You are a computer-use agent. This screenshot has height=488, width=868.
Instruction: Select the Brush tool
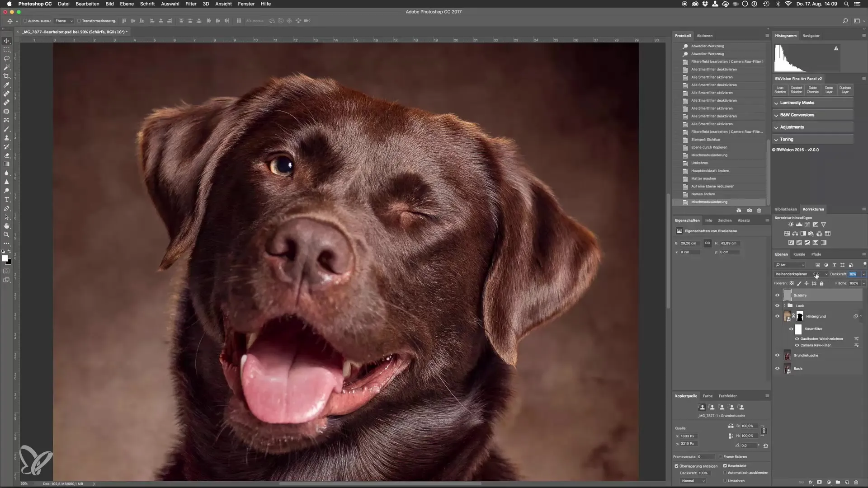[6, 129]
